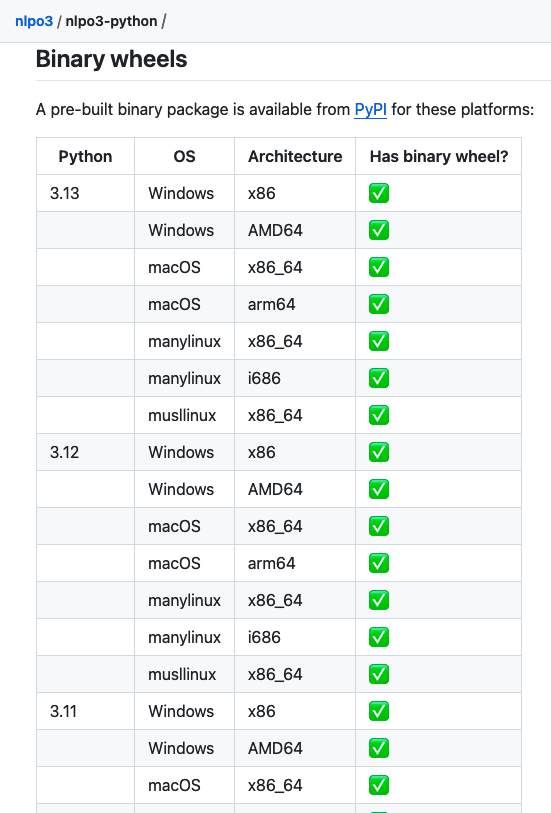Open the nlpo3 breadcrumb link
Image resolution: width=551 pixels, height=813 pixels.
[x=34, y=21]
